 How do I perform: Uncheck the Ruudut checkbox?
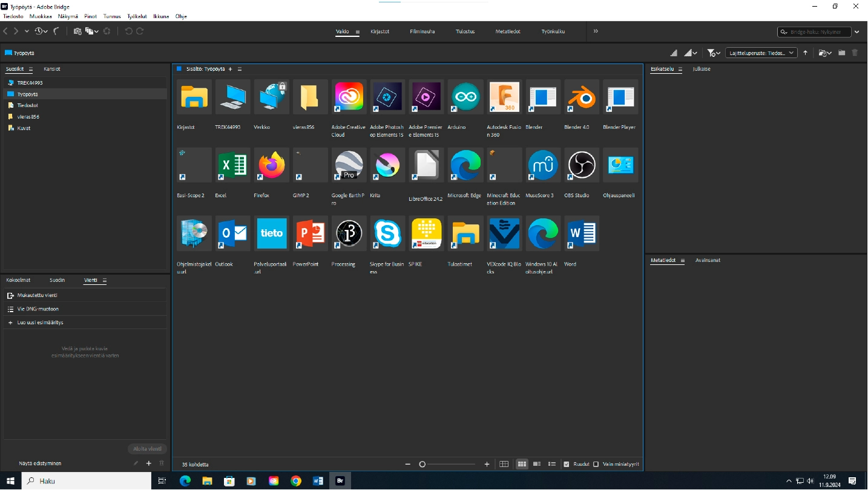(x=567, y=464)
